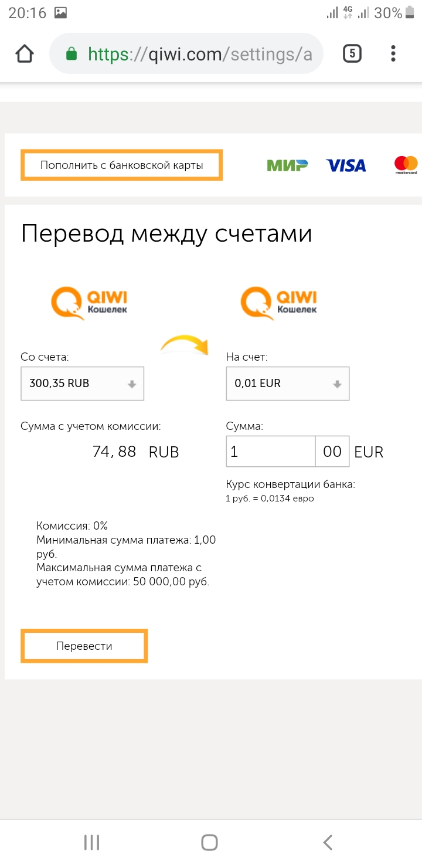Tap Android back navigation button
Viewport: 422px width, 868px height.
[328, 843]
